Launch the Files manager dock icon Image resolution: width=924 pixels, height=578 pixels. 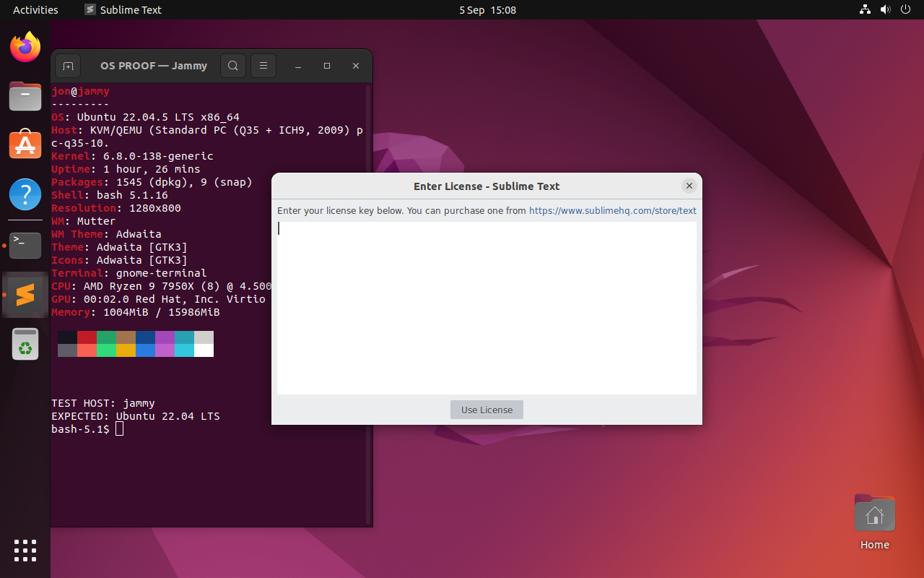point(25,95)
